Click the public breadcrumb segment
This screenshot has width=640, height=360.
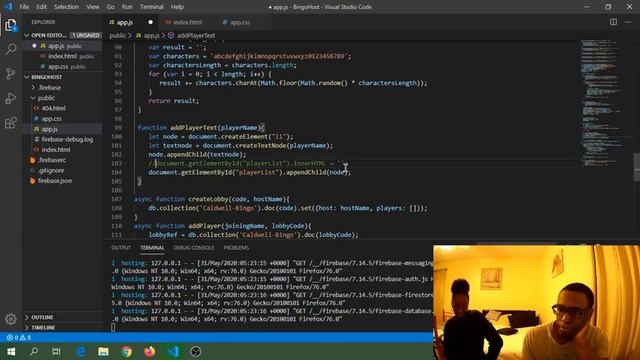point(118,36)
